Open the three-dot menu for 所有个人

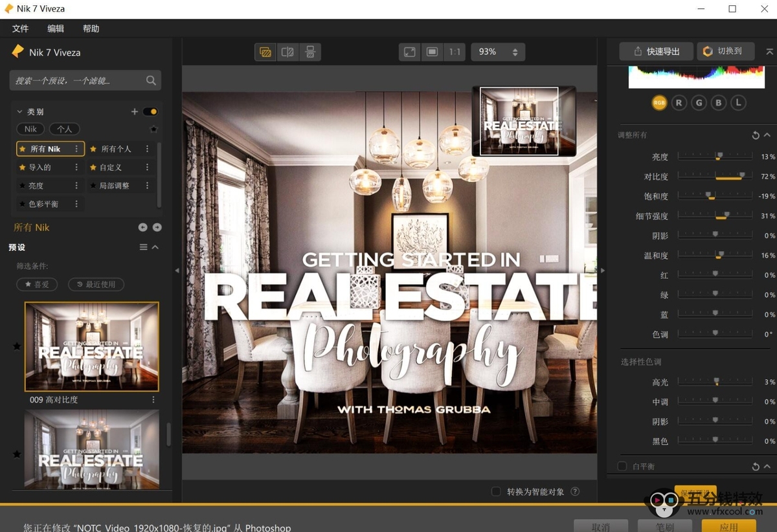147,149
